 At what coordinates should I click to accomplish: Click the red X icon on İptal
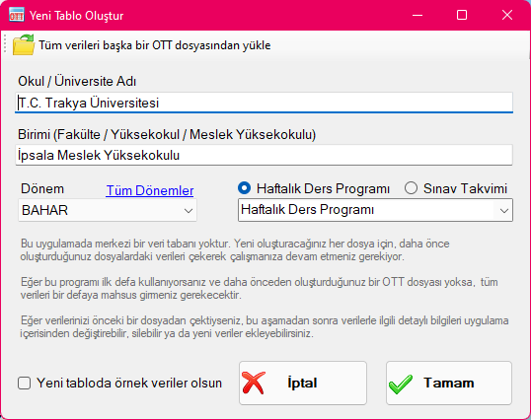click(x=254, y=383)
